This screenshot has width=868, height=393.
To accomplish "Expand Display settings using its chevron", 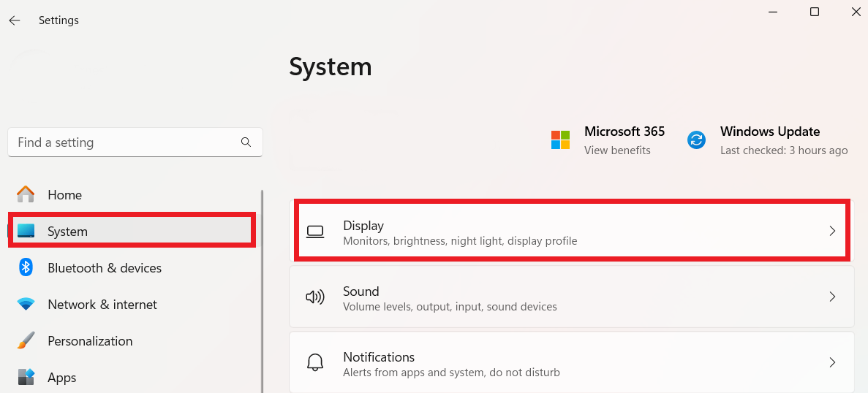I will tap(831, 232).
